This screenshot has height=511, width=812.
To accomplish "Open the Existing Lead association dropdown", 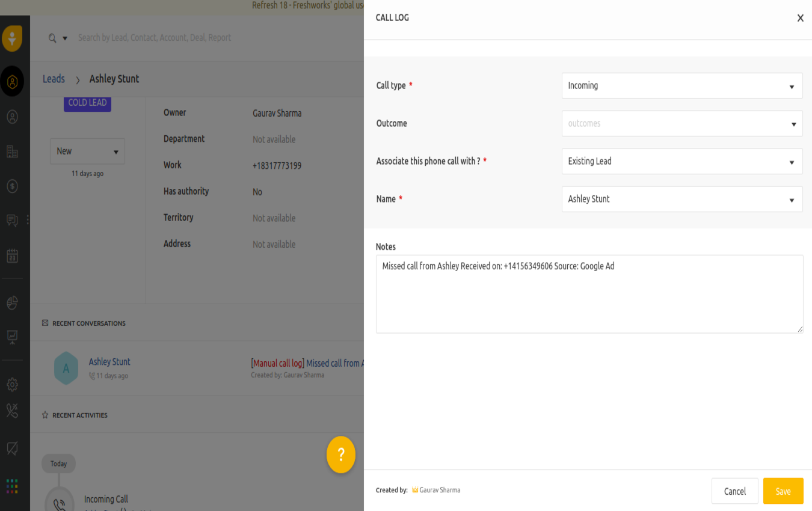I will (682, 161).
